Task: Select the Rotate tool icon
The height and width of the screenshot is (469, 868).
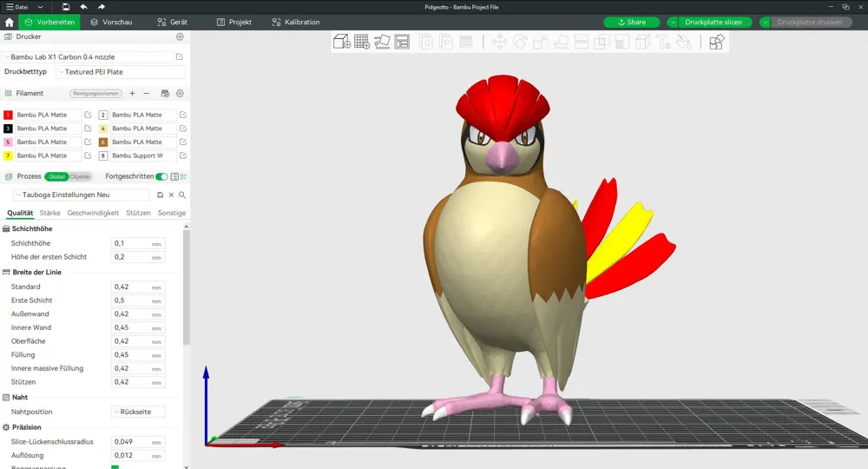Action: click(x=520, y=42)
